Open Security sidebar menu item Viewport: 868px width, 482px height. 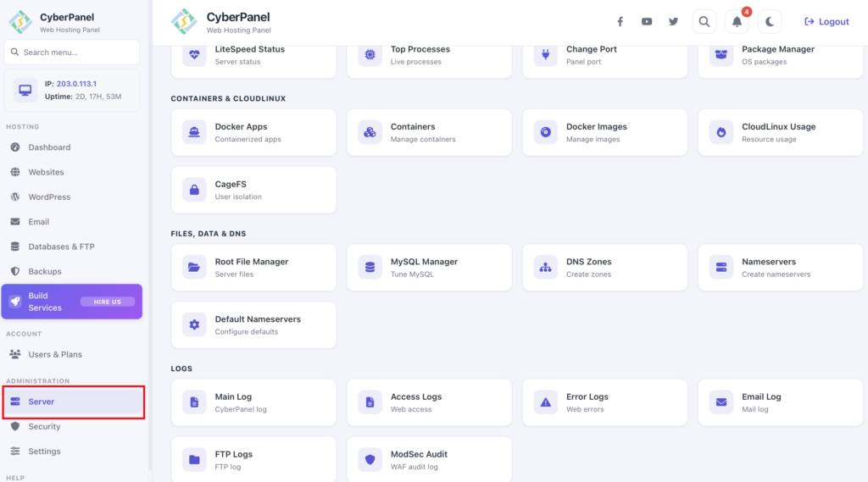coord(72,427)
